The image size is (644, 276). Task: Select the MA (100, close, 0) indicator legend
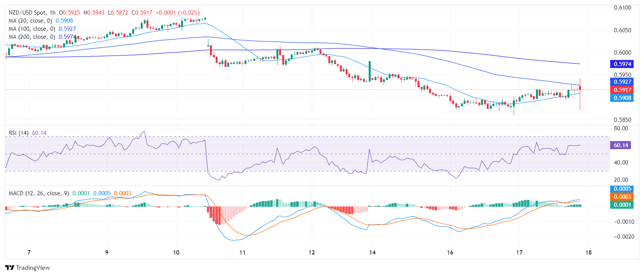[32, 29]
